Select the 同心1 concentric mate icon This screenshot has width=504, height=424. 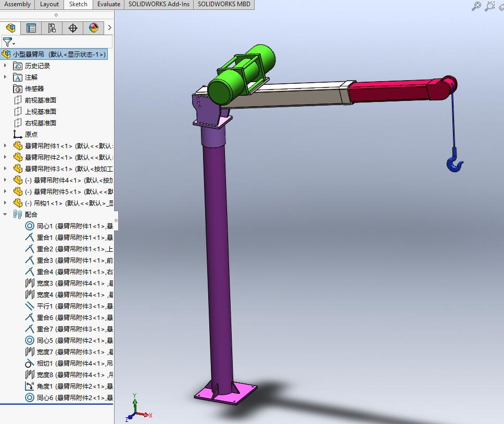(x=30, y=226)
